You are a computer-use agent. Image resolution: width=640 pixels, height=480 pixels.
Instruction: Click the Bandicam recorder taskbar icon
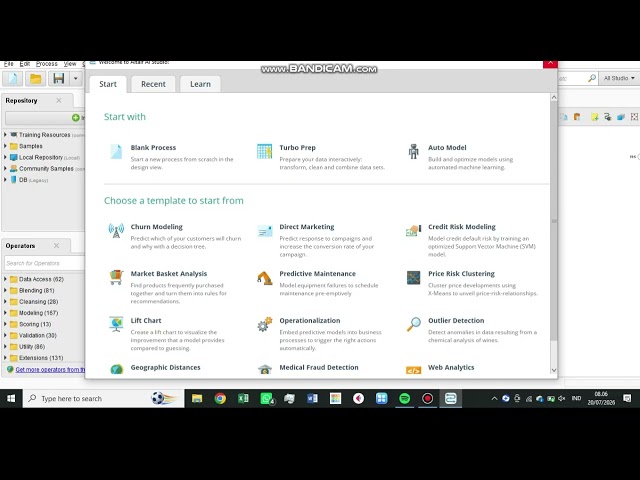click(x=427, y=398)
